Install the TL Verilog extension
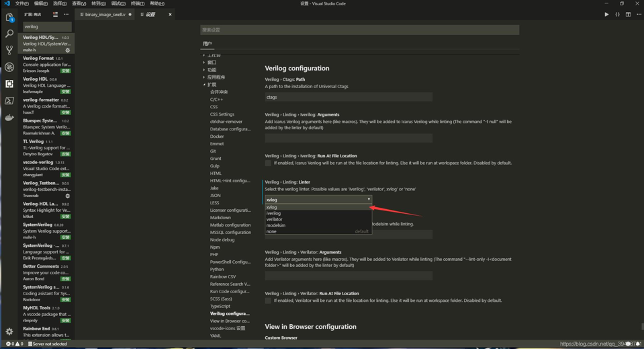 [x=66, y=154]
